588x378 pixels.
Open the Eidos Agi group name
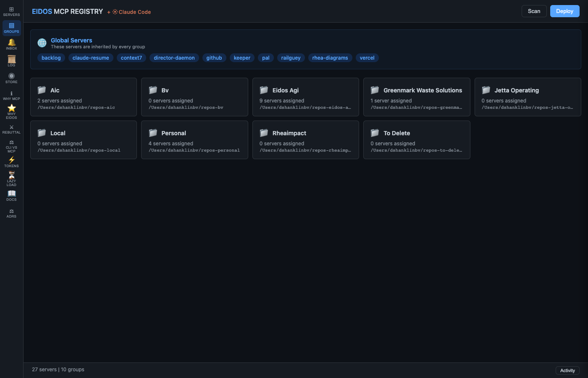(286, 90)
